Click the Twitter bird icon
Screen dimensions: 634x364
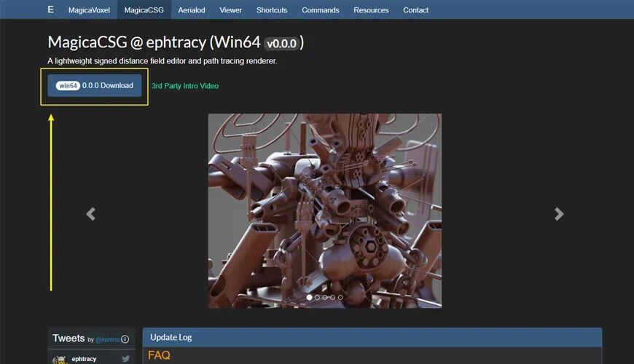[126, 359]
